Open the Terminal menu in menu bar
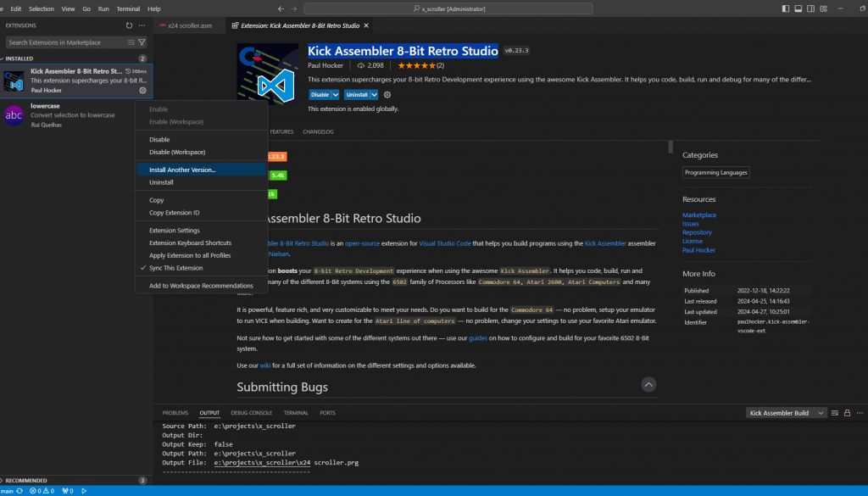868x496 pixels. [x=128, y=8]
